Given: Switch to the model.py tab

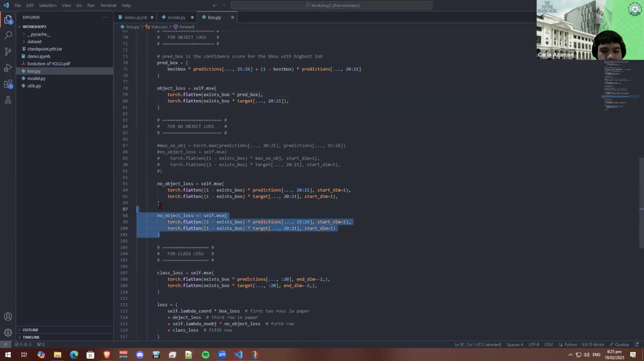Looking at the screenshot, I should 177,17.
